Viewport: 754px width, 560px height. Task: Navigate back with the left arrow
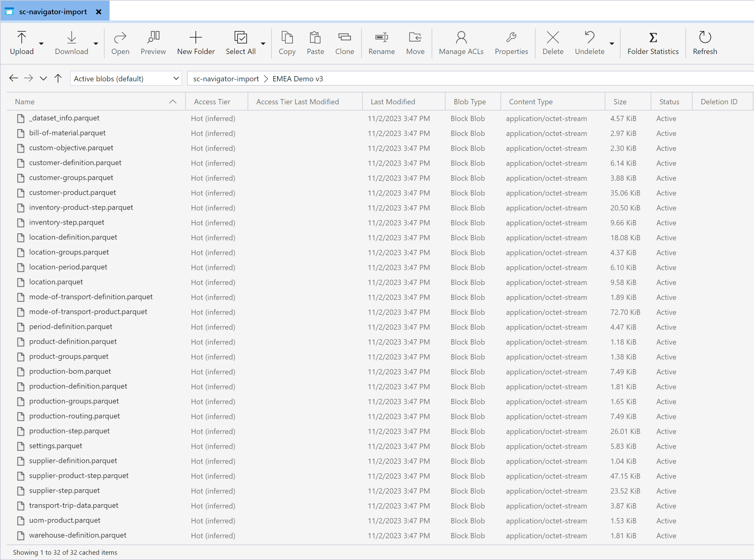click(14, 78)
